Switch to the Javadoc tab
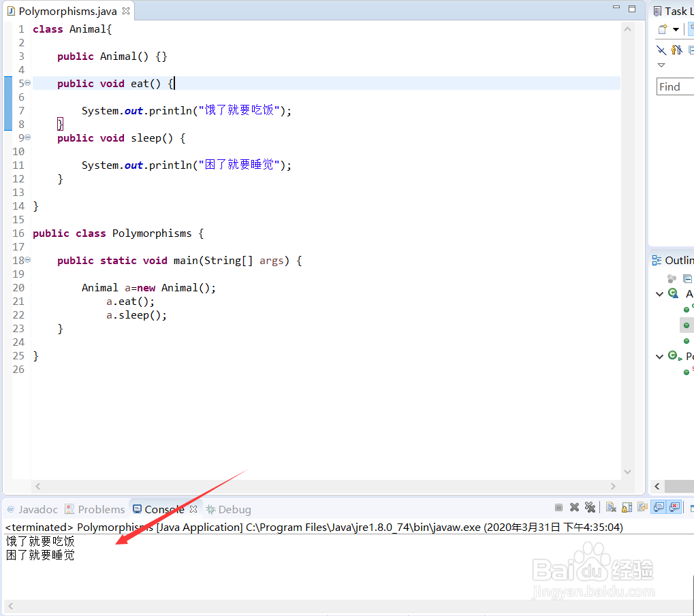Image resolution: width=694 pixels, height=616 pixels. 32,509
